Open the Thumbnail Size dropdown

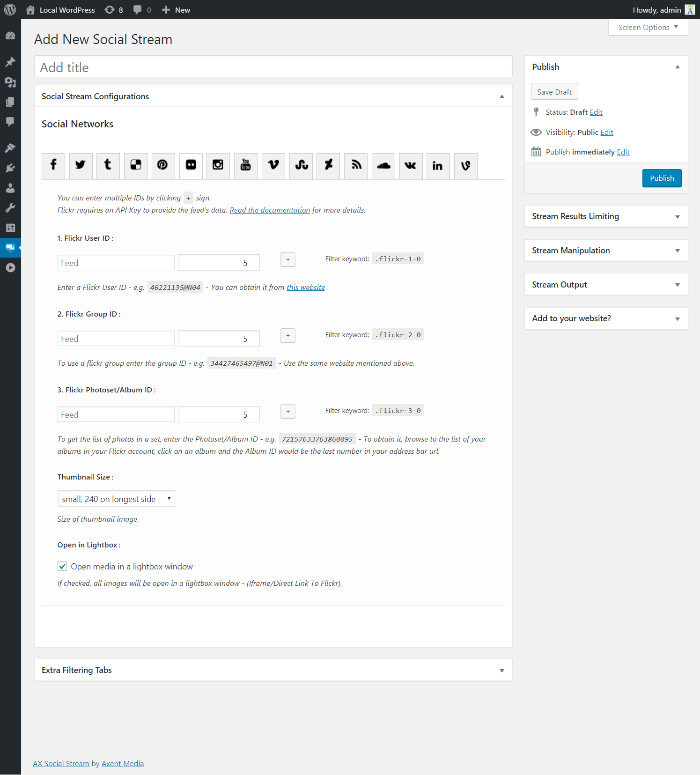coord(116,499)
